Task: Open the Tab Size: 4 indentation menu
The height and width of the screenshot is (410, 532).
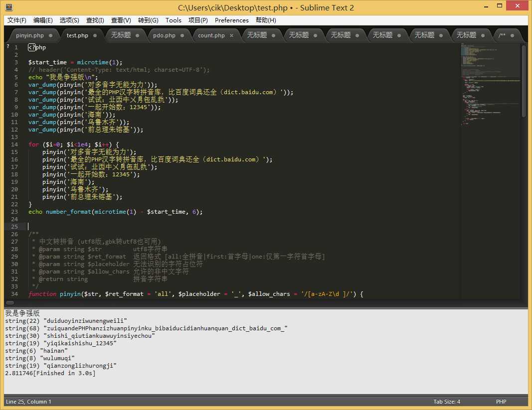Action: pyautogui.click(x=447, y=402)
